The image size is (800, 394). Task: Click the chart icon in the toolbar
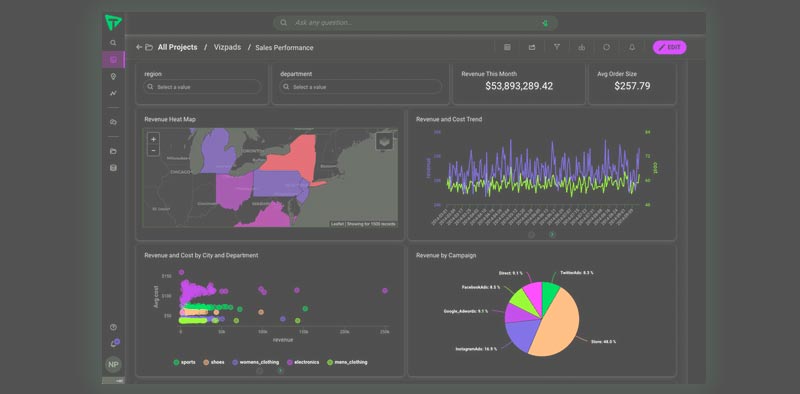pos(582,47)
